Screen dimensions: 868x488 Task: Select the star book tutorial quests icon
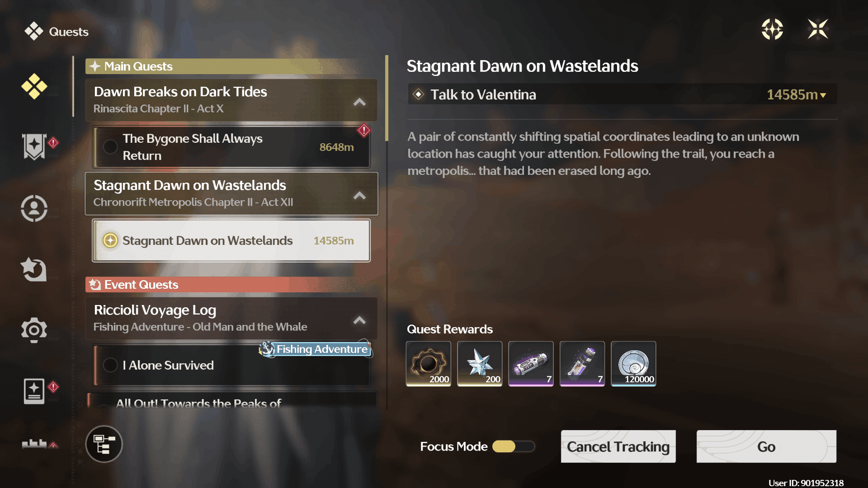[x=34, y=391]
